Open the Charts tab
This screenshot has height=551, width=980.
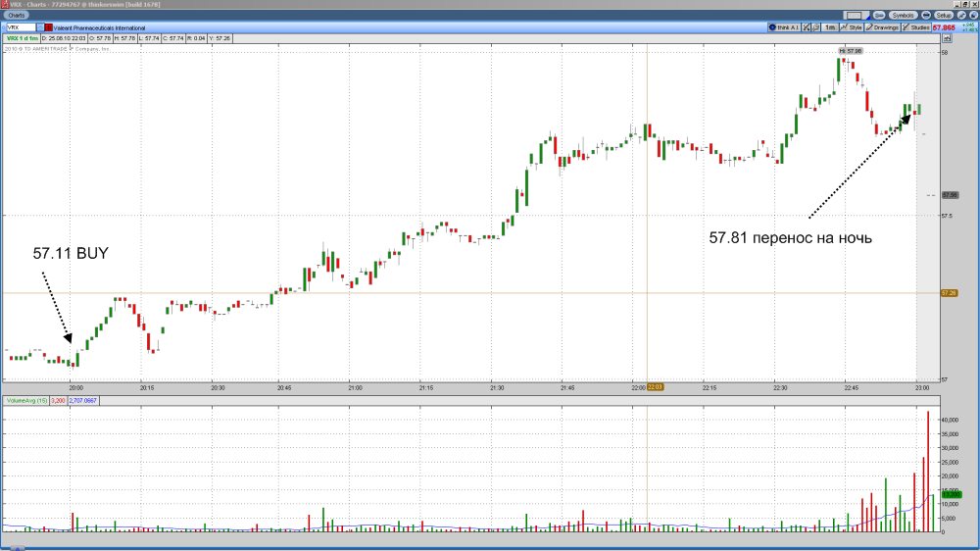click(x=17, y=15)
